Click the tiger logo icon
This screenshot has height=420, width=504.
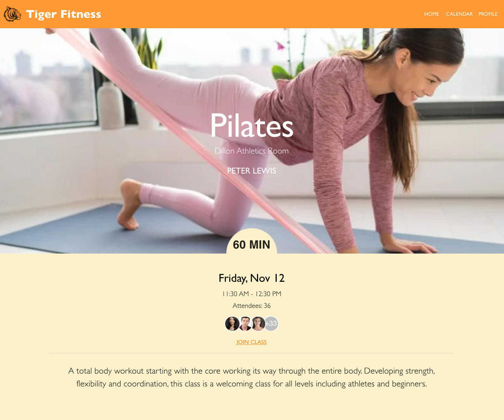point(13,14)
